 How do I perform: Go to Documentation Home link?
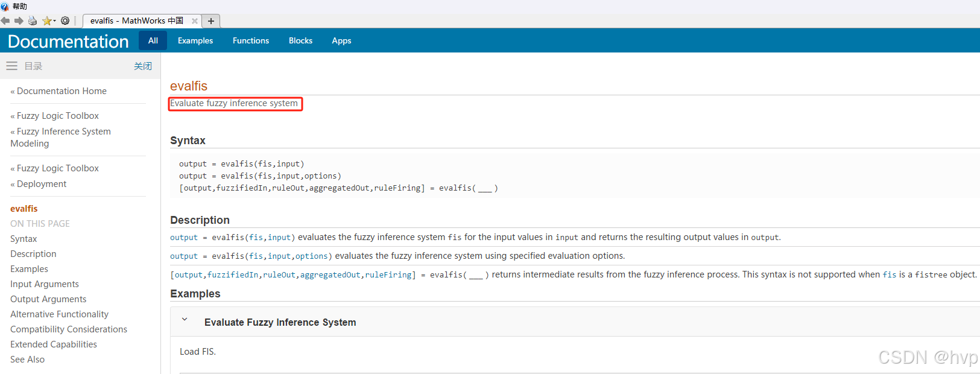62,91
